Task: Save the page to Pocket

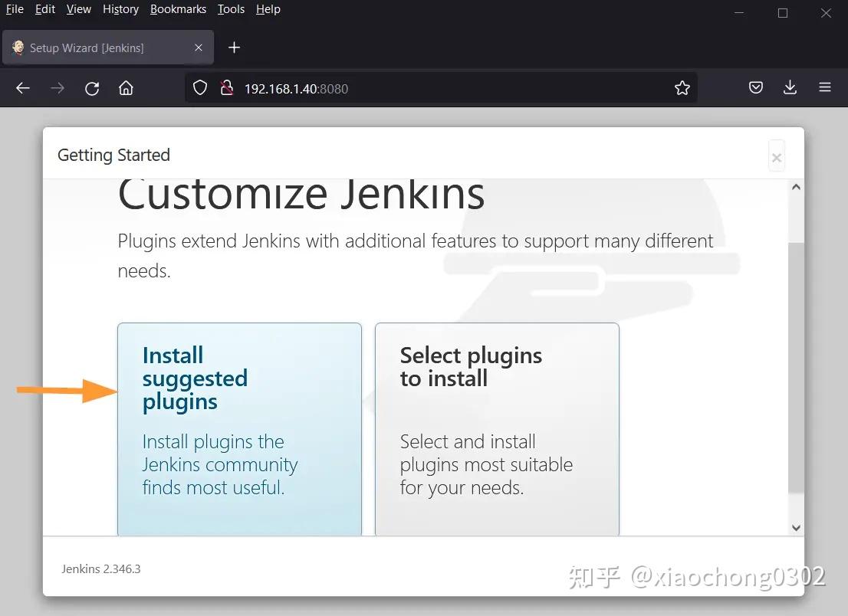Action: click(x=755, y=87)
